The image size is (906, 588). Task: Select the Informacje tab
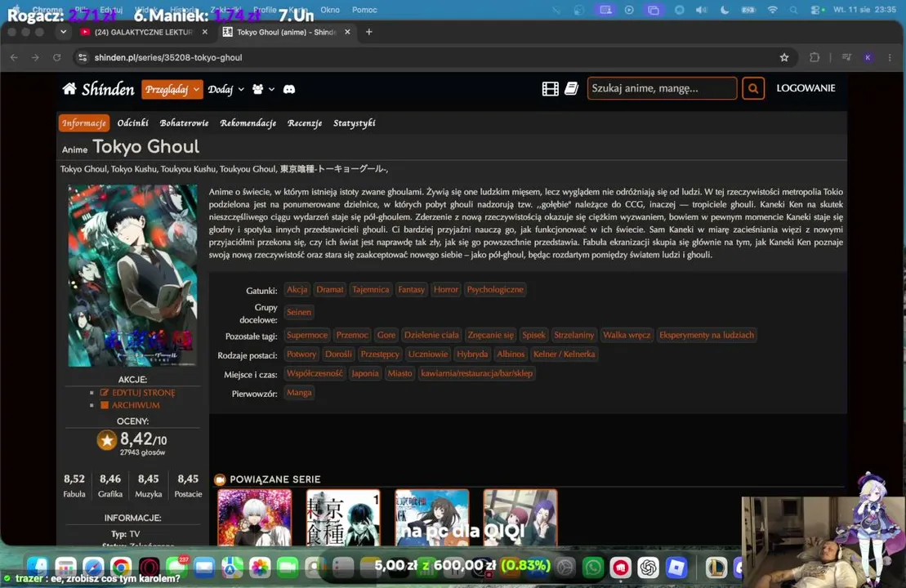pyautogui.click(x=84, y=123)
